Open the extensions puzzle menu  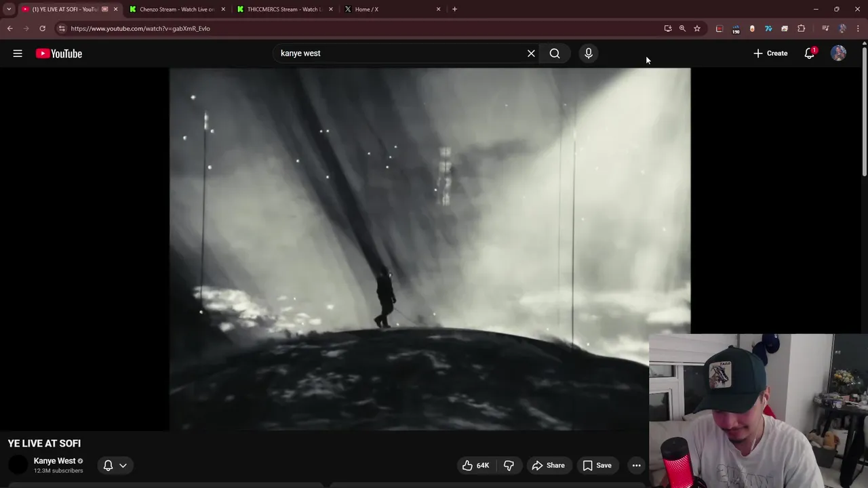click(802, 28)
